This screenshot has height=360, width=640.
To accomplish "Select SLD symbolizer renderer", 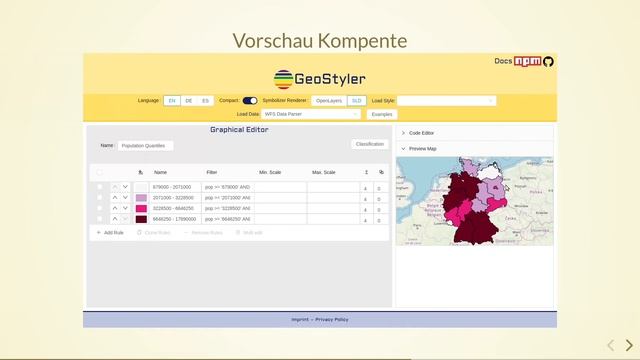I will click(x=357, y=101).
